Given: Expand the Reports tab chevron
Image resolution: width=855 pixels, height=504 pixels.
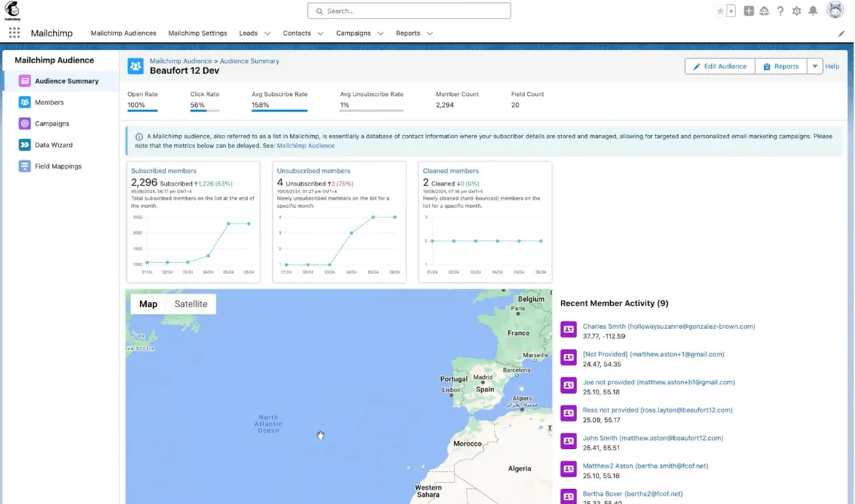Looking at the screenshot, I should pyautogui.click(x=430, y=33).
